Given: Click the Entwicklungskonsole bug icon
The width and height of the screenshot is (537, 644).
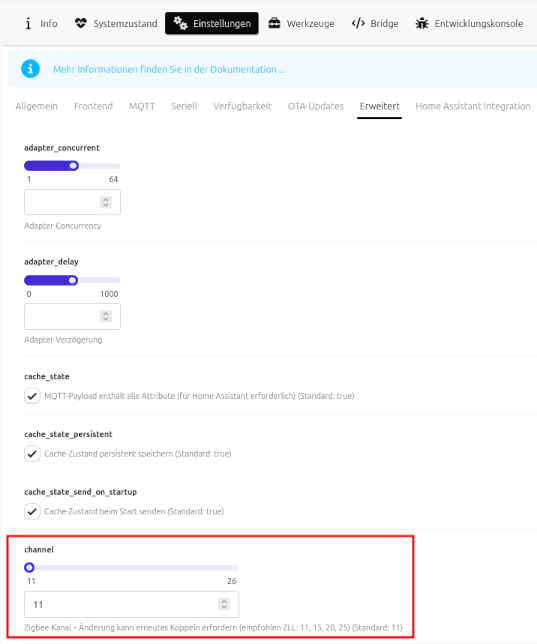Looking at the screenshot, I should tap(422, 23).
